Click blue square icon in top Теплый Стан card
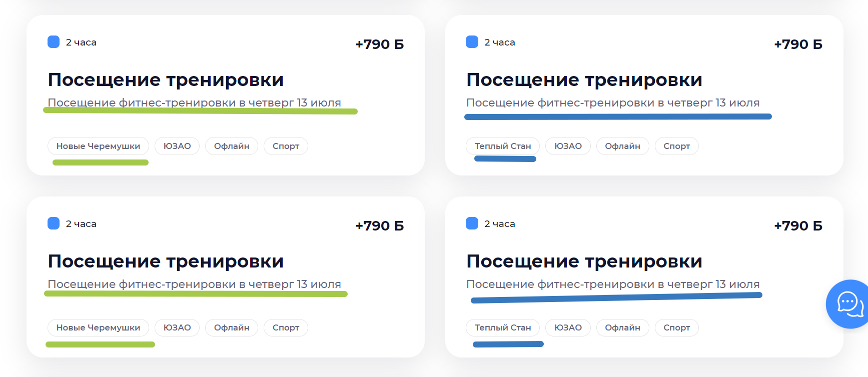The height and width of the screenshot is (377, 868). [472, 42]
